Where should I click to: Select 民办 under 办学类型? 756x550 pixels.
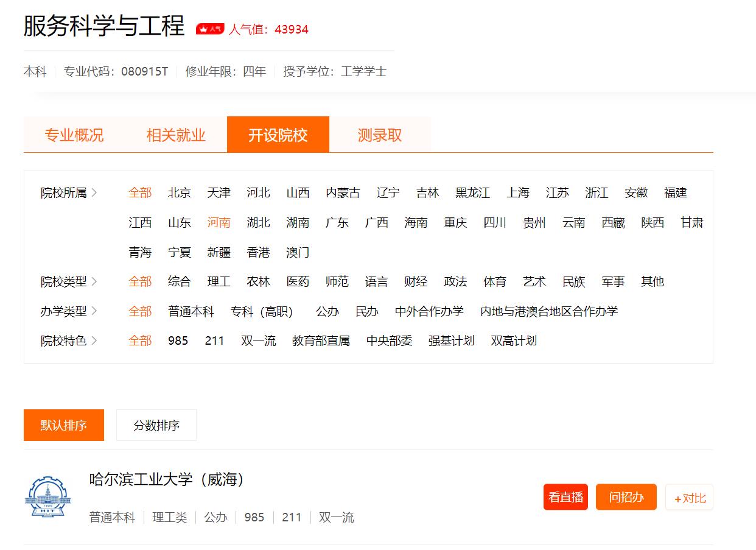pos(367,311)
